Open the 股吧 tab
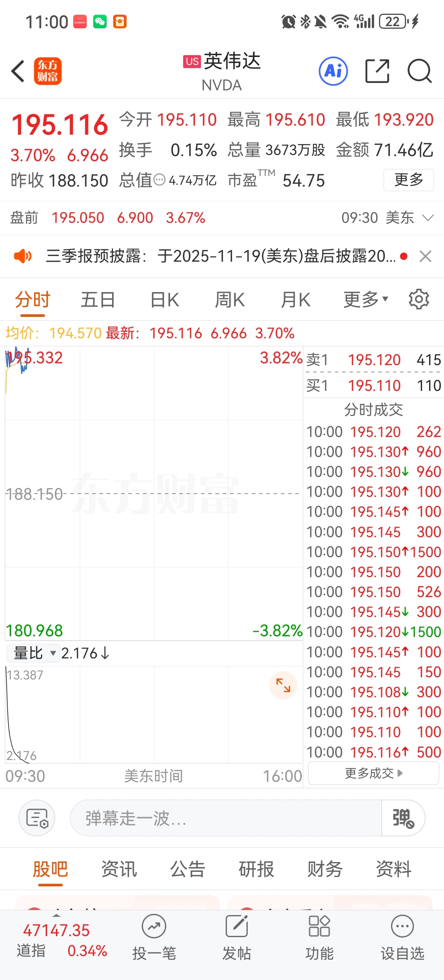444x980 pixels. (x=50, y=869)
